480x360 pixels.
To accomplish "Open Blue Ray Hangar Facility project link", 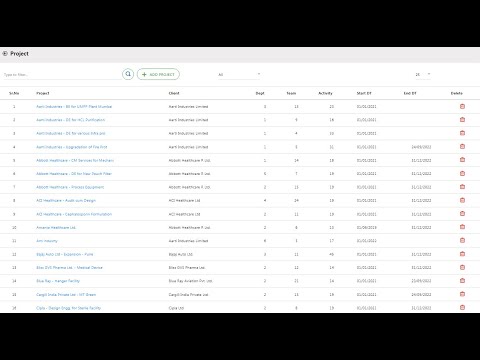I will coord(58,281).
